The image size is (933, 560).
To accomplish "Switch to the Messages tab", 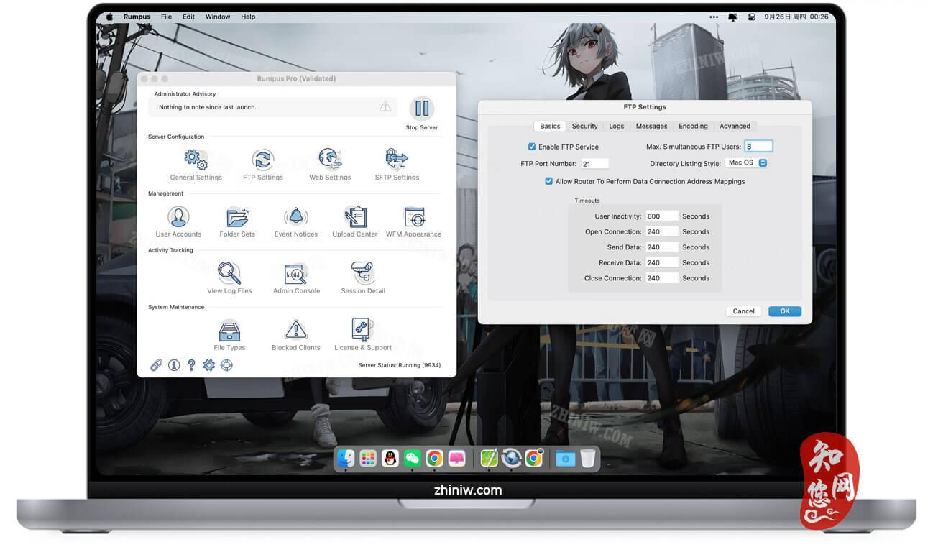I will pos(651,126).
